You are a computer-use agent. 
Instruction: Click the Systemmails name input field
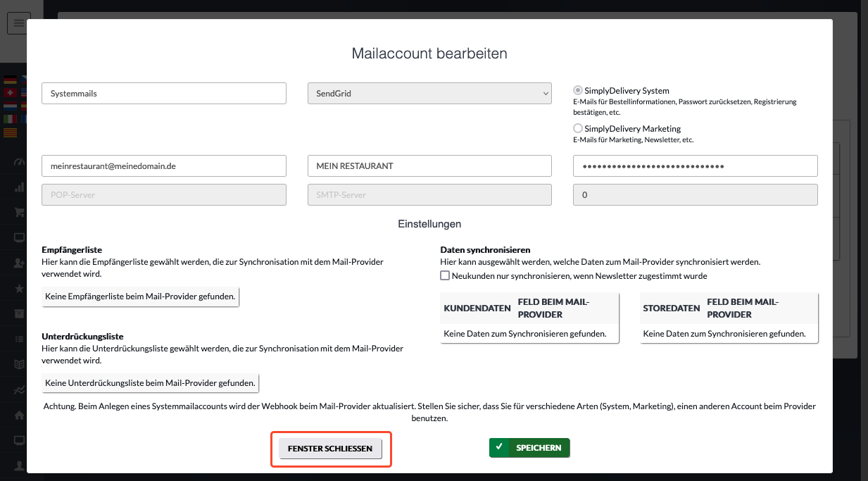click(x=164, y=94)
